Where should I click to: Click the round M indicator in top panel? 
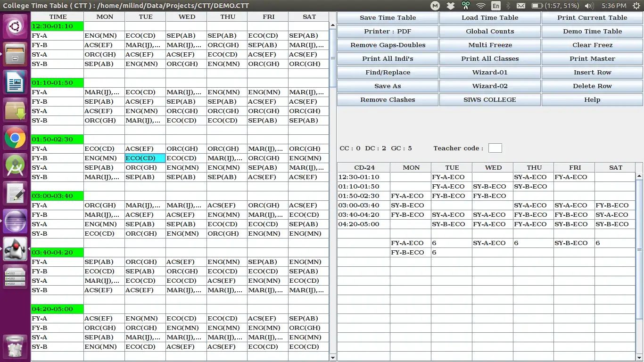tap(435, 6)
